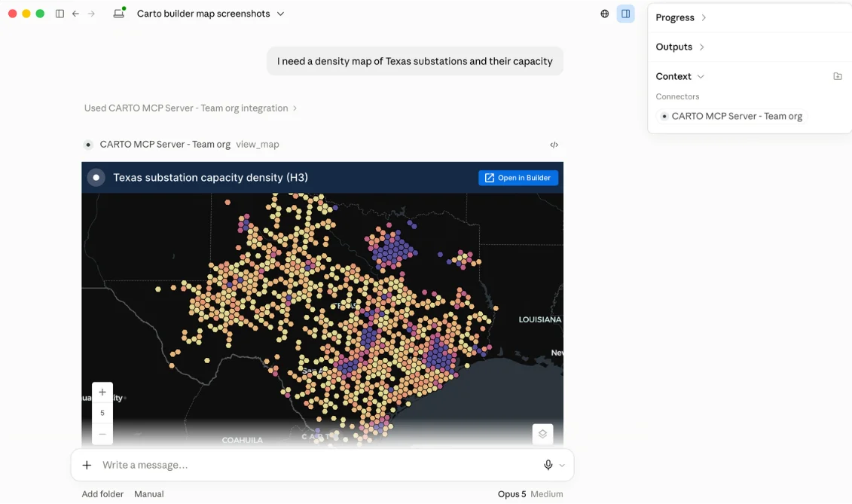The height and width of the screenshot is (504, 852).
Task: Start voice input with microphone icon
Action: [548, 465]
